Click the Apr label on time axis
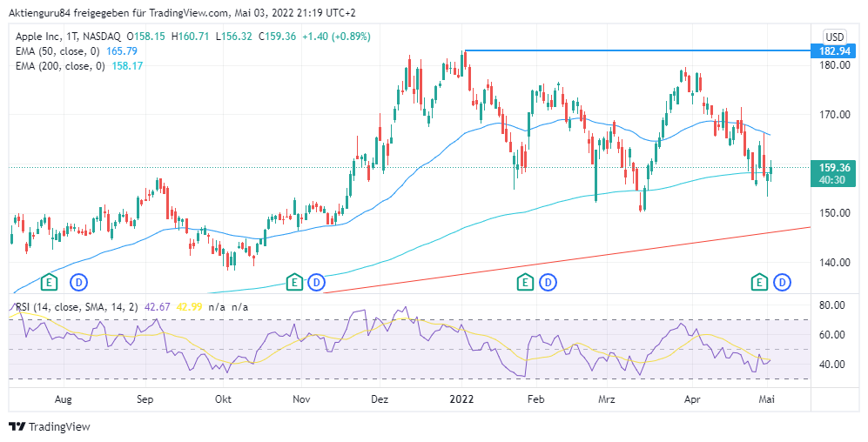Image resolution: width=868 pixels, height=442 pixels. pyautogui.click(x=692, y=399)
